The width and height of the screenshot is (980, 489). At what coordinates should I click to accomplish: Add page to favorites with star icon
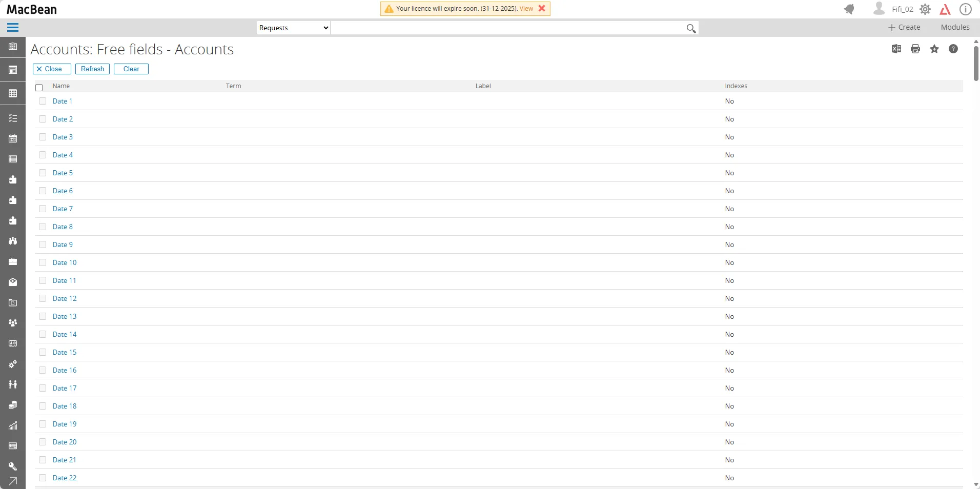pyautogui.click(x=934, y=49)
